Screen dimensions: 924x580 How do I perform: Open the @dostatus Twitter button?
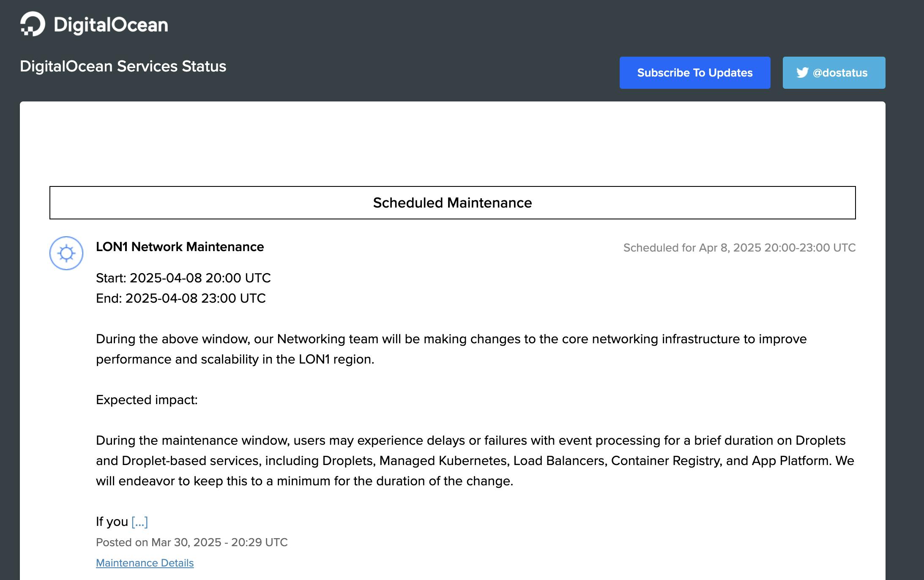834,73
